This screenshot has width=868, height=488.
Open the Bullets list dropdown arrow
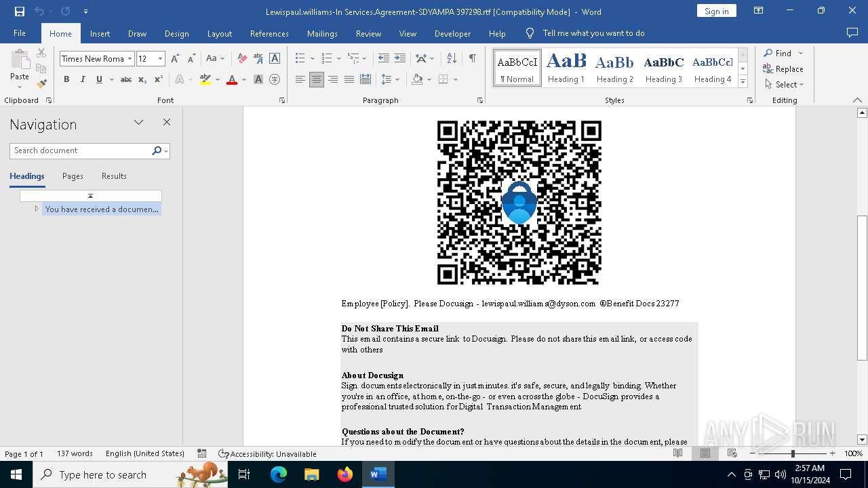(312, 59)
